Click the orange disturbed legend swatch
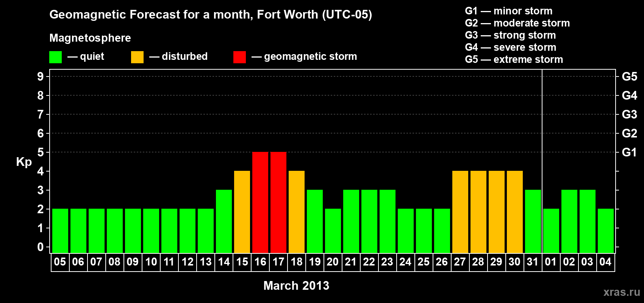Screen dimensions: 644x303 [137, 57]
